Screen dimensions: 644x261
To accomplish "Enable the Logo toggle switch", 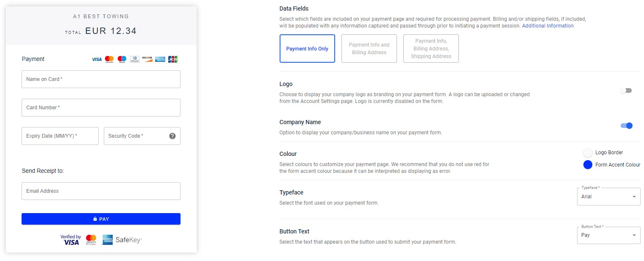I will (x=626, y=91).
